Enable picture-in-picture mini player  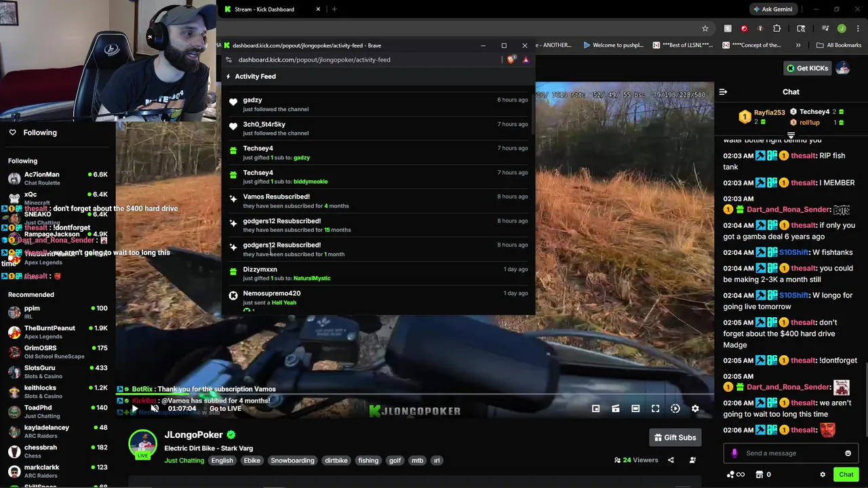point(595,409)
